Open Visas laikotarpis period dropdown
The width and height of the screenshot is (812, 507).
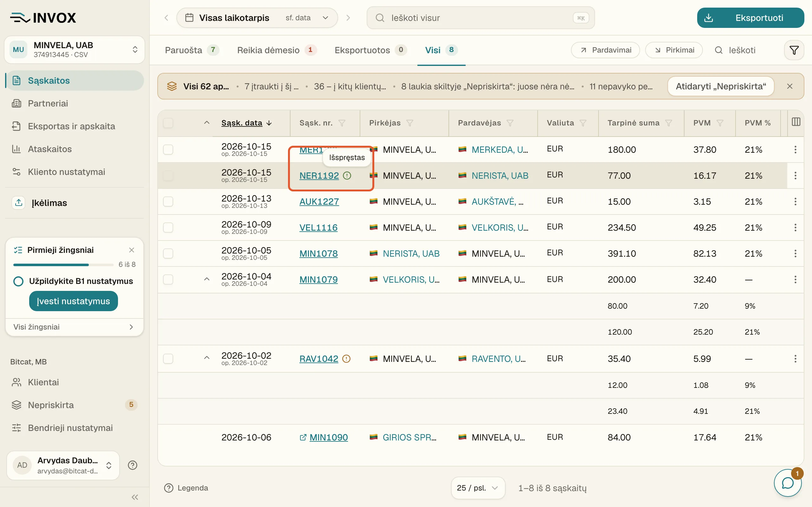click(257, 18)
